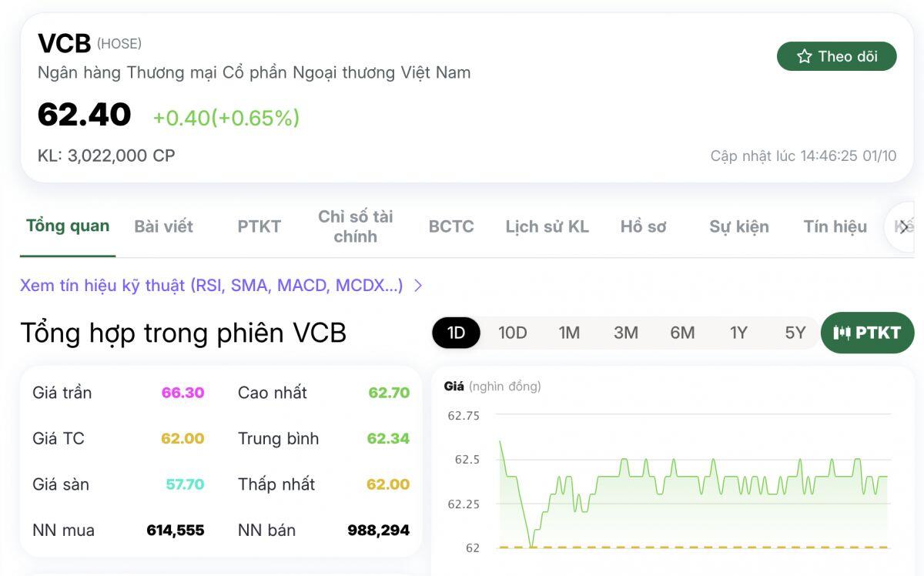924x576 pixels.
Task: Select the 1Y chart range
Action: (x=739, y=333)
